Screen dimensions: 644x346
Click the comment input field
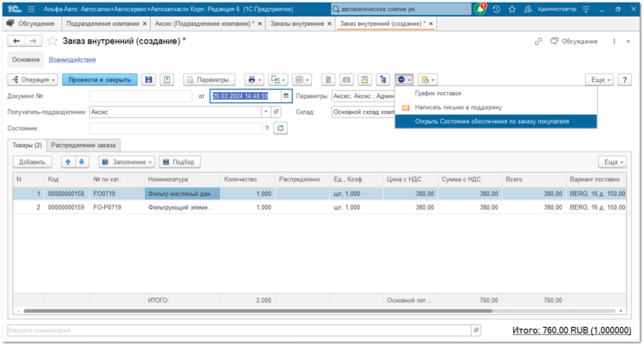[239, 330]
